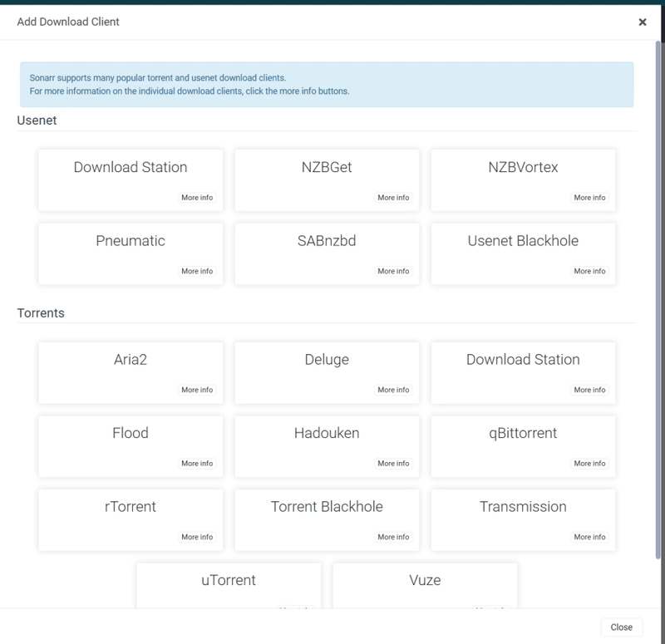Click the Close button at bottom
Screen dimensions: 665x644
(x=621, y=627)
